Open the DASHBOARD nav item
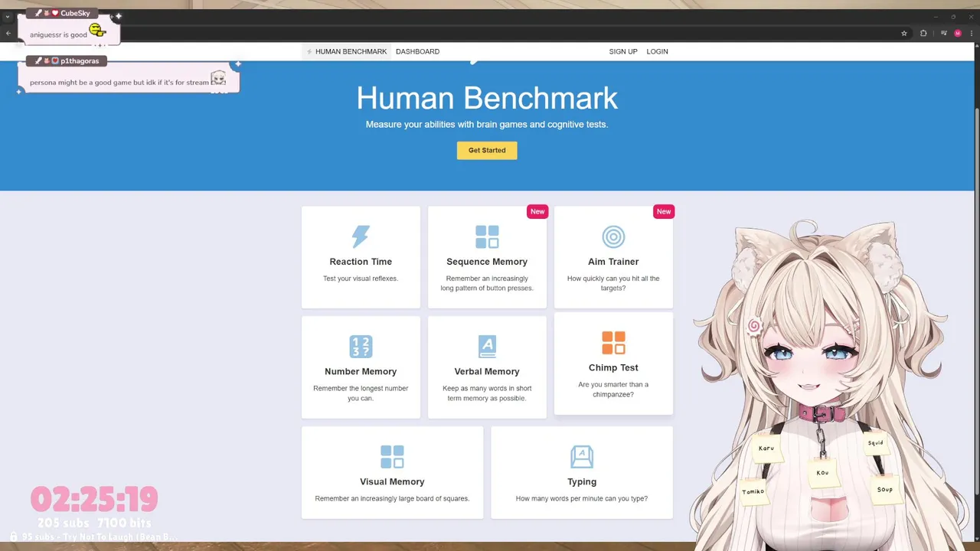This screenshot has height=551, width=980. click(417, 51)
